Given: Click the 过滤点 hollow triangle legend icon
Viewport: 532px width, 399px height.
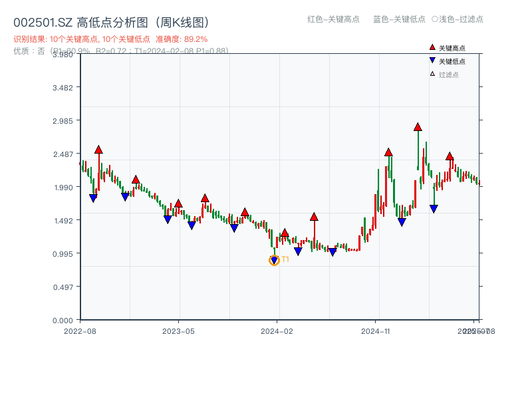Looking at the screenshot, I should pyautogui.click(x=432, y=74).
